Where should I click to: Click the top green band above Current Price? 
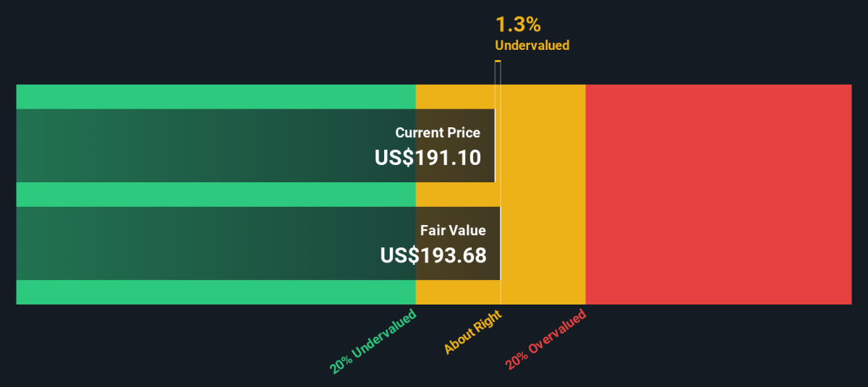216,97
